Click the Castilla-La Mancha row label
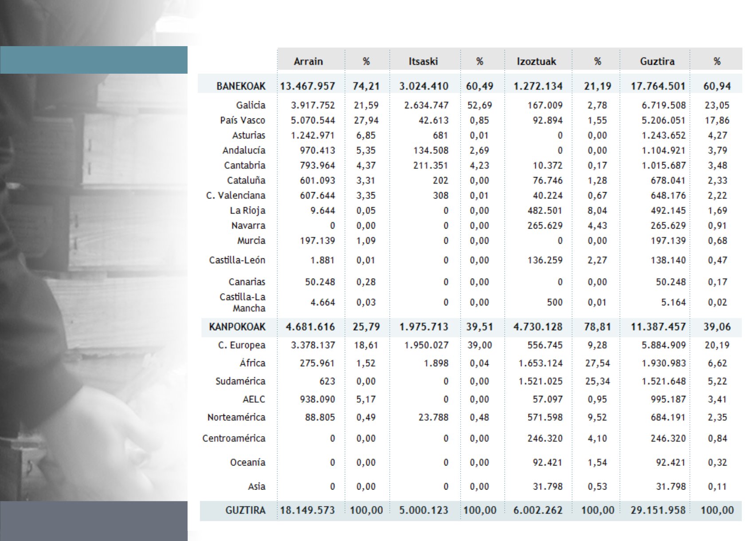 (x=243, y=302)
